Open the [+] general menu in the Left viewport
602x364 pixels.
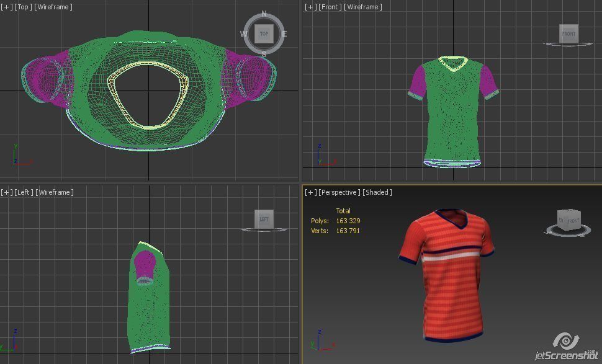7,192
